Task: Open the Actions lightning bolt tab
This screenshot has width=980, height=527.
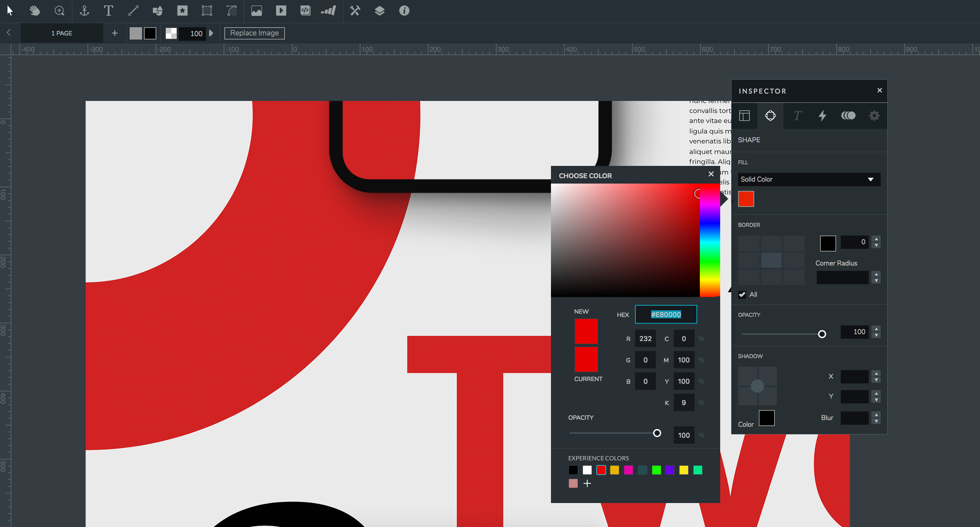Action: point(822,116)
